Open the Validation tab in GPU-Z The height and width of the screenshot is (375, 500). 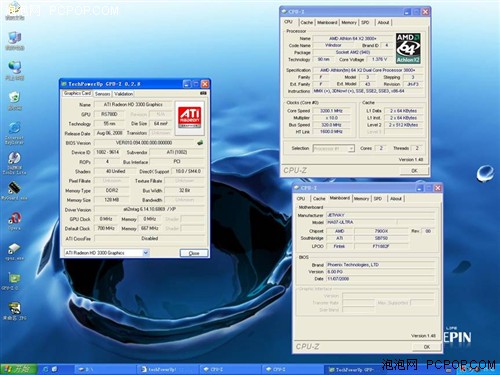(123, 94)
